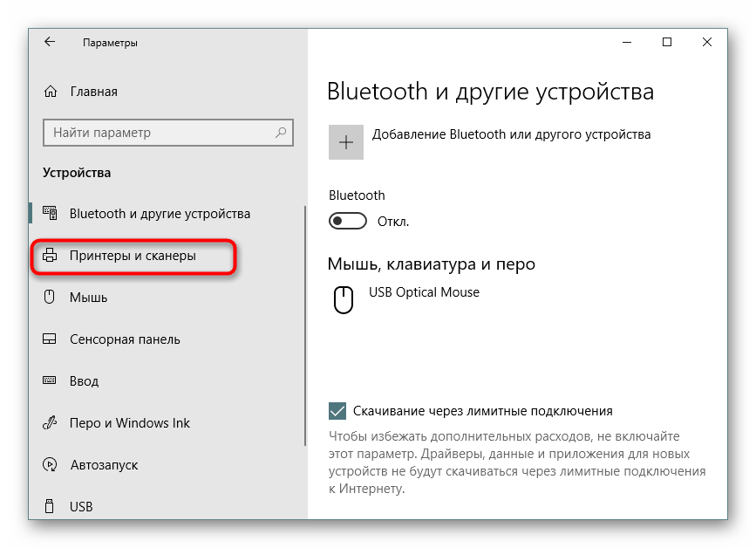The height and width of the screenshot is (548, 756).
Task: Click the plus icon to add device
Action: pyautogui.click(x=346, y=142)
